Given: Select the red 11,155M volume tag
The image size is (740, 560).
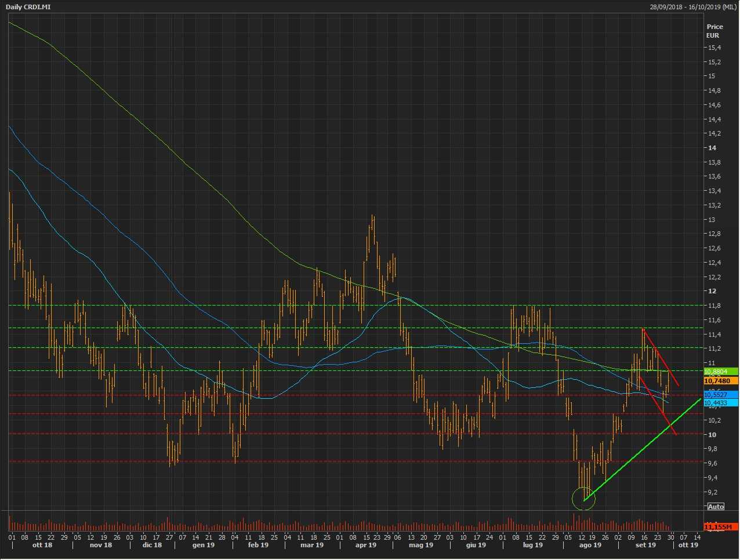Looking at the screenshot, I should pyautogui.click(x=720, y=527).
